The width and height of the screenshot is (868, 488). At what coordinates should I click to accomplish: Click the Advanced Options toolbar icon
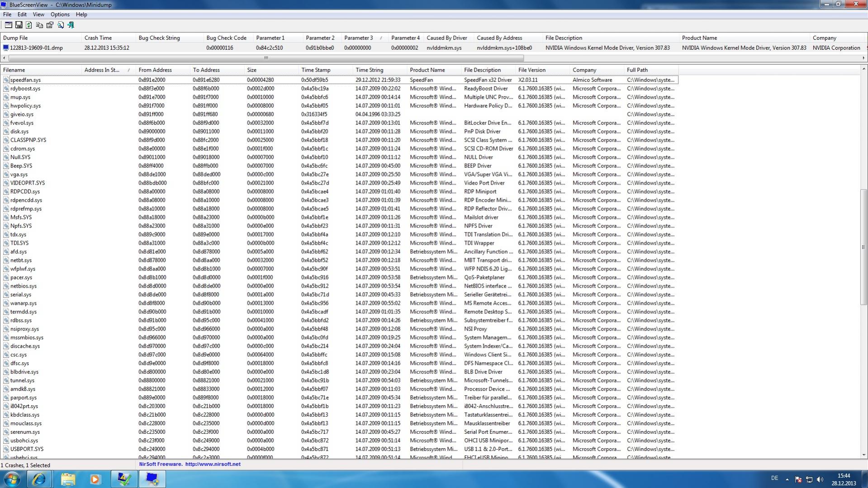(9, 25)
